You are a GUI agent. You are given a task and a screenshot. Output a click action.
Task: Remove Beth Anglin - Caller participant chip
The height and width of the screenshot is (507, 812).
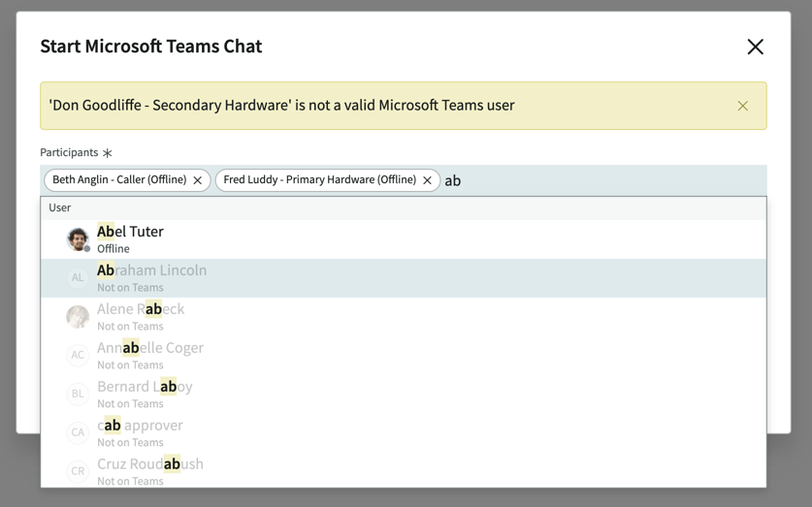(197, 180)
